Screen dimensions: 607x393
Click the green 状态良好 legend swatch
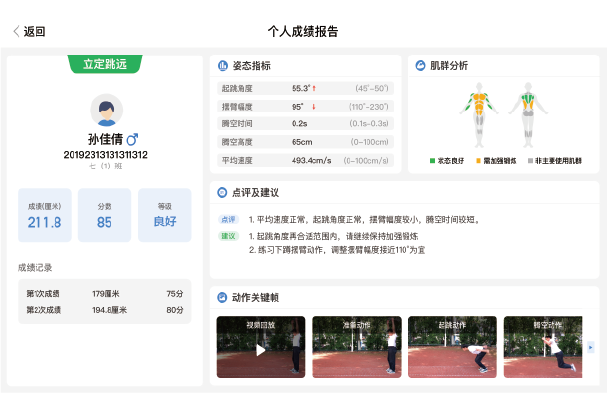tap(432, 161)
